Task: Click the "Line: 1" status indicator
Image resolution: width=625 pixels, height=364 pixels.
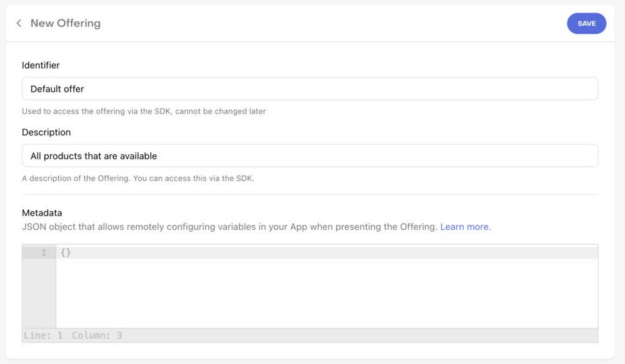Action: 43,335
